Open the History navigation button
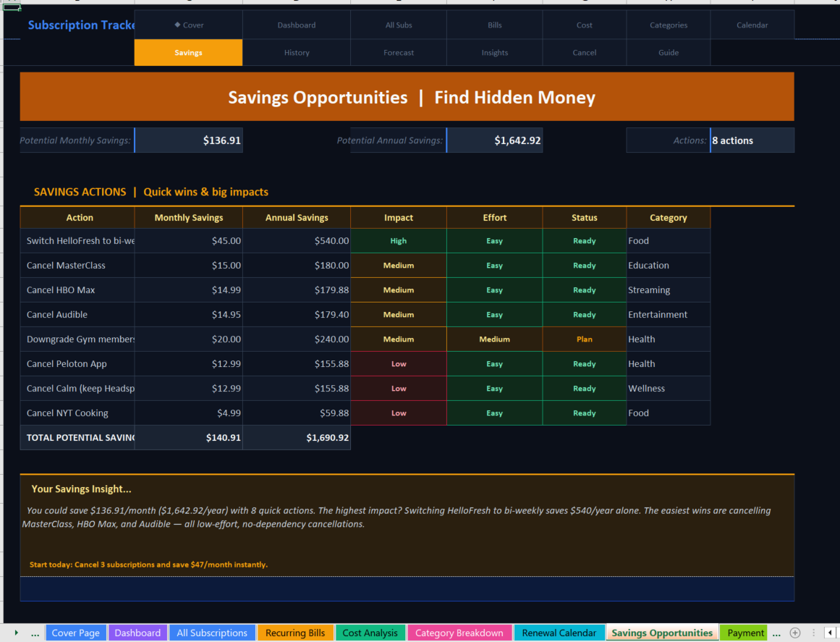The width and height of the screenshot is (840, 642). pos(296,53)
